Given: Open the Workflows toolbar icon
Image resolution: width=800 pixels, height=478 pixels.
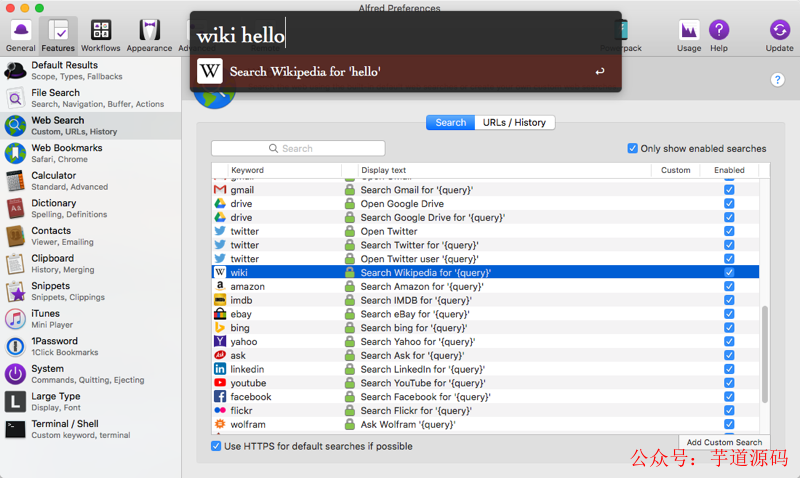Looking at the screenshot, I should click(101, 35).
